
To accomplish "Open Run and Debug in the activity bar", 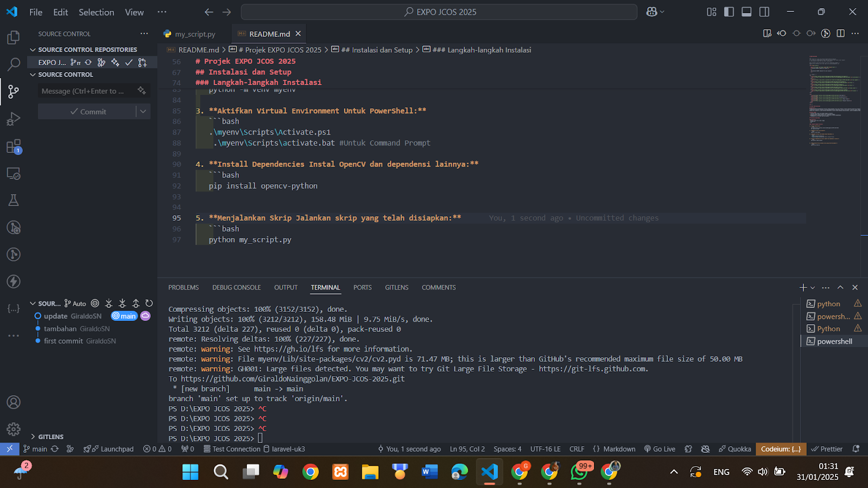I will (x=14, y=119).
